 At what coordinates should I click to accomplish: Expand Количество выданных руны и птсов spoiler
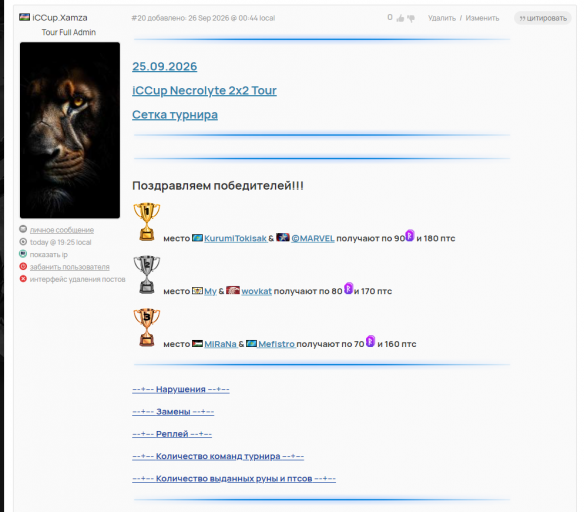pos(234,479)
